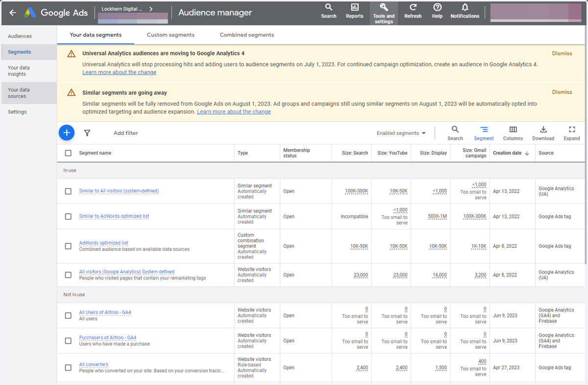This screenshot has height=385, width=588.
Task: Click the warning icon in the Universal Analytics notice
Action: point(72,54)
